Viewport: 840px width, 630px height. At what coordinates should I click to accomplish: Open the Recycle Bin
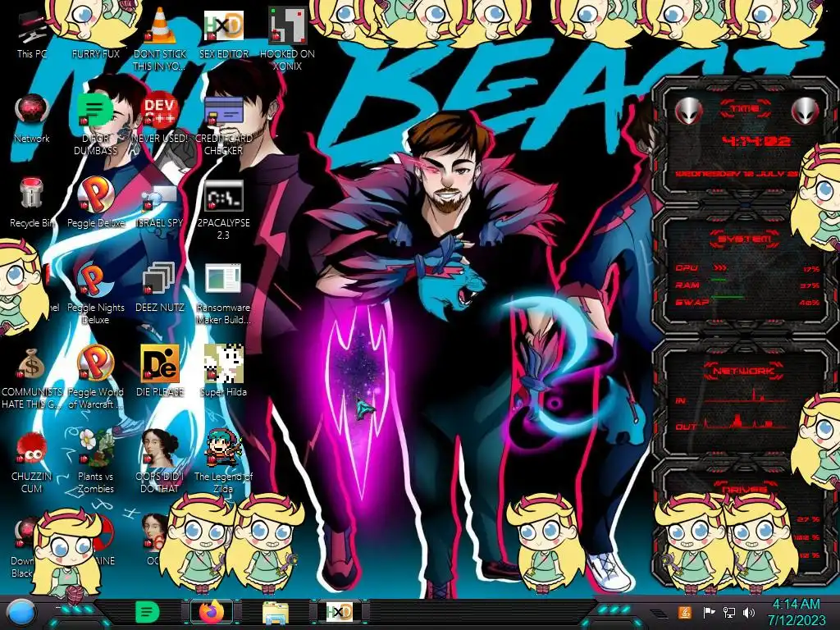tap(32, 203)
